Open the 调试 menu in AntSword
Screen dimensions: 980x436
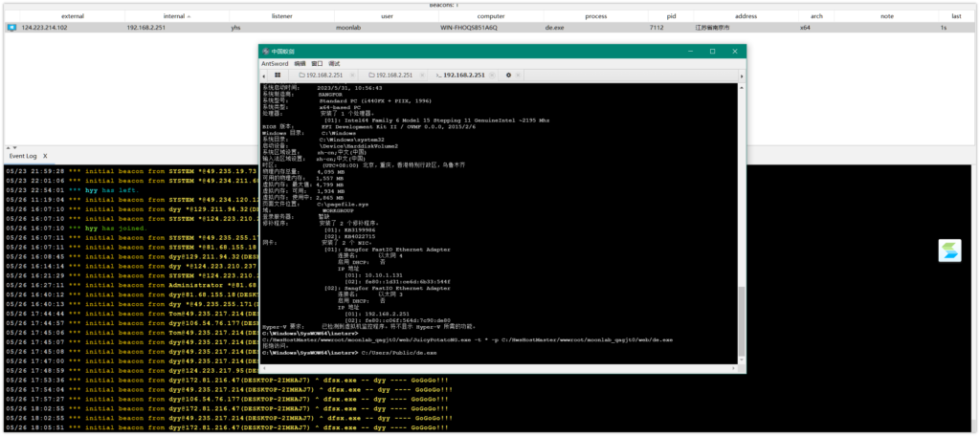[334, 64]
